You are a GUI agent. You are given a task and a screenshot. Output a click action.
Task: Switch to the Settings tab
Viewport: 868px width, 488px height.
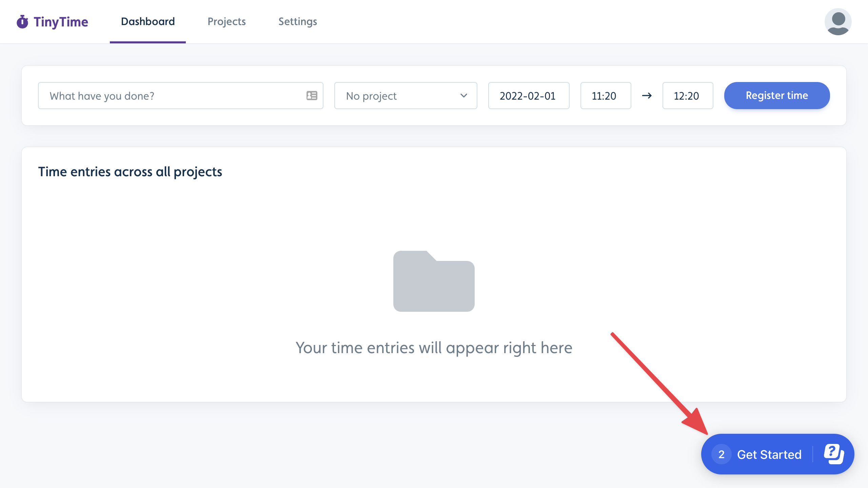click(297, 21)
